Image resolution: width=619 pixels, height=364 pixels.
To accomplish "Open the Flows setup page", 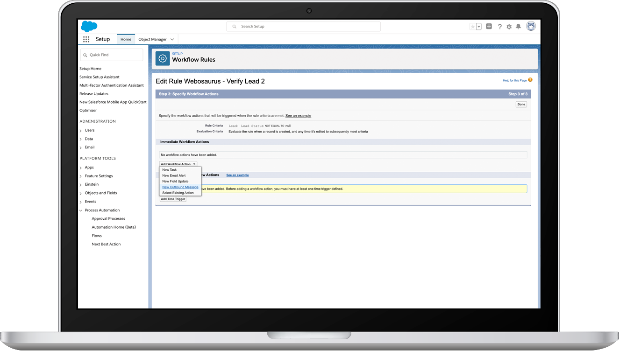I will point(97,236).
